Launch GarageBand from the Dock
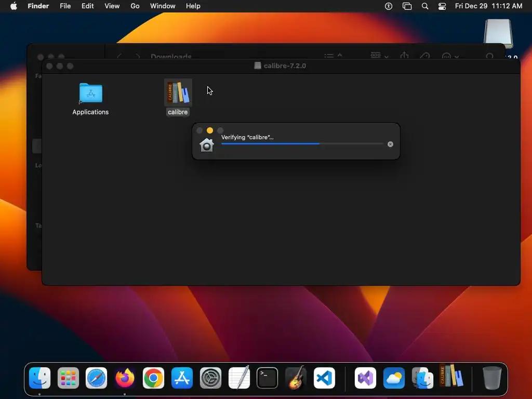Image resolution: width=532 pixels, height=399 pixels. pyautogui.click(x=296, y=378)
